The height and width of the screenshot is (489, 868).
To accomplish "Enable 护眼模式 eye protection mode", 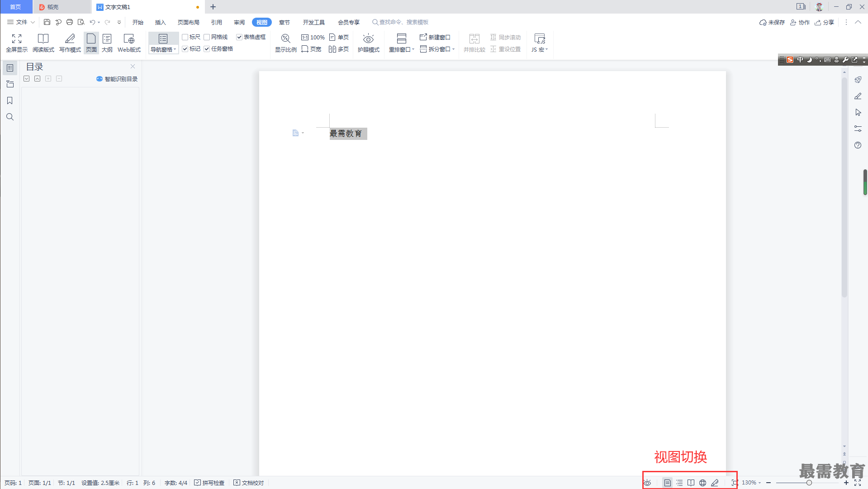I will click(x=369, y=43).
